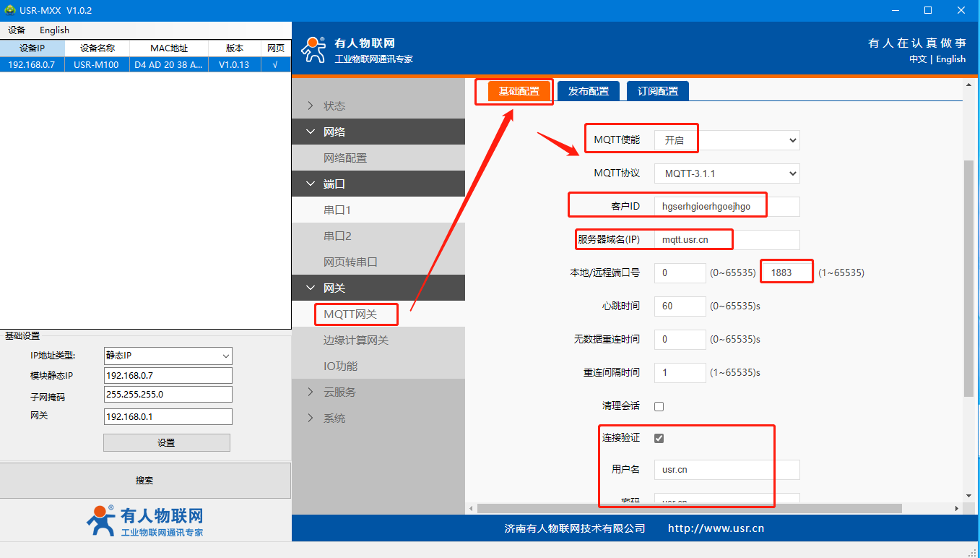The height and width of the screenshot is (558, 980).
Task: Click the 客户ID input field
Action: click(727, 207)
